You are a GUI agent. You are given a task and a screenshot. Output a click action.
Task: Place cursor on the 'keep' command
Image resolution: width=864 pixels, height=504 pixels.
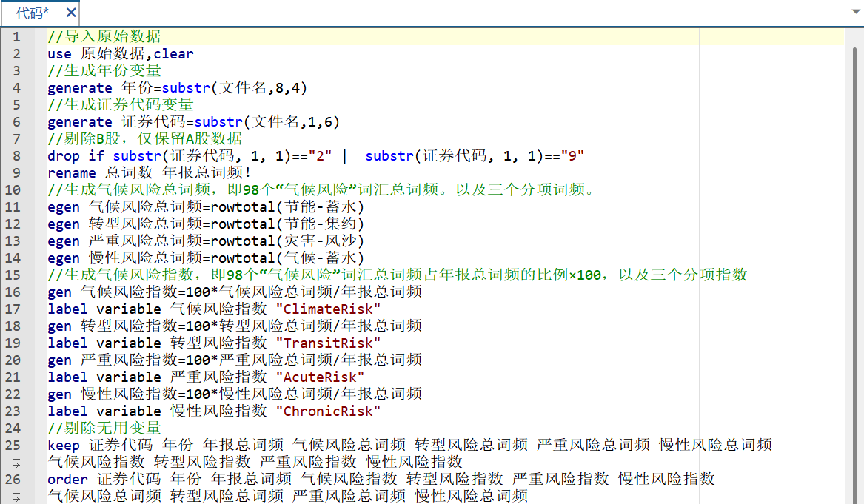tap(64, 445)
